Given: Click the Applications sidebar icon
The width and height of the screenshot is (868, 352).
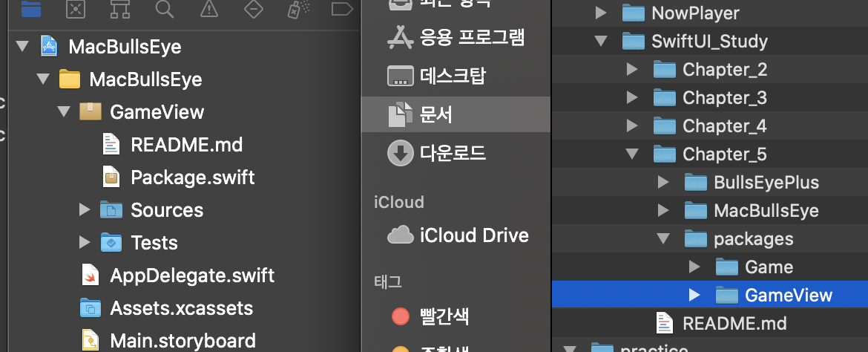Looking at the screenshot, I should pyautogui.click(x=400, y=39).
